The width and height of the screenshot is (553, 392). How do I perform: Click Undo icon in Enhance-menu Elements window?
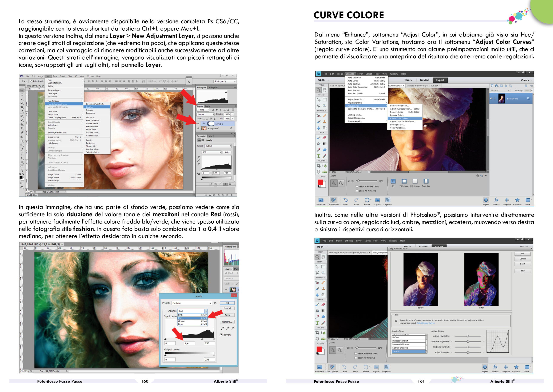(346, 200)
